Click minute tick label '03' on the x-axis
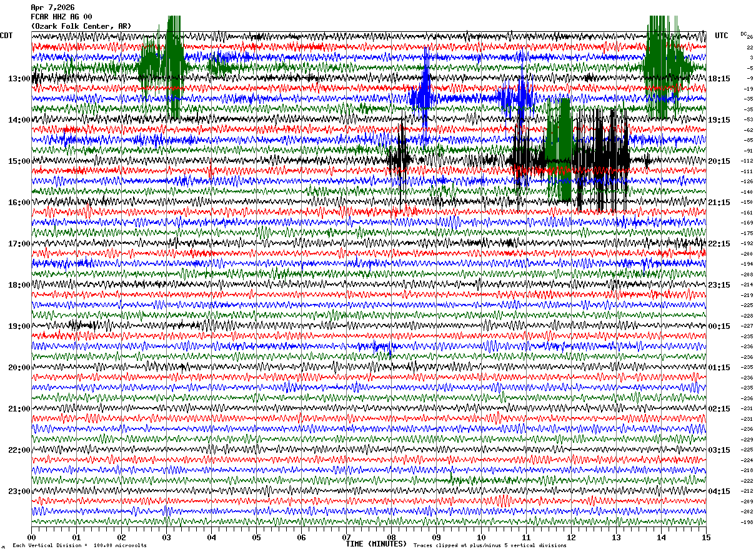 coord(167,537)
